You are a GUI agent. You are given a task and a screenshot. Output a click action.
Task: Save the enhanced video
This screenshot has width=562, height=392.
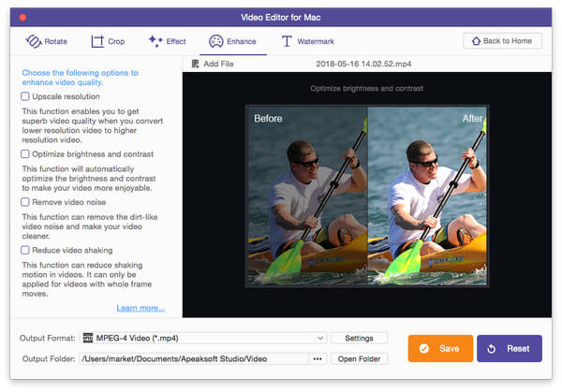440,348
